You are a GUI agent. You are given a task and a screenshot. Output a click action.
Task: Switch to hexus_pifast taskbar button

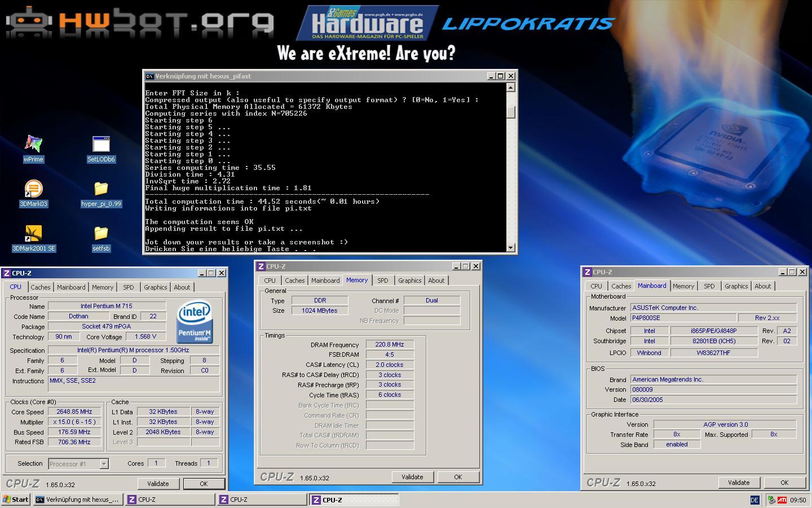coord(78,500)
